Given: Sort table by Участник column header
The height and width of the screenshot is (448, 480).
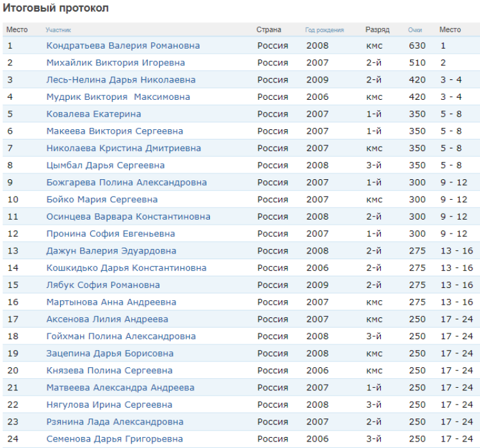Looking at the screenshot, I should [x=58, y=30].
